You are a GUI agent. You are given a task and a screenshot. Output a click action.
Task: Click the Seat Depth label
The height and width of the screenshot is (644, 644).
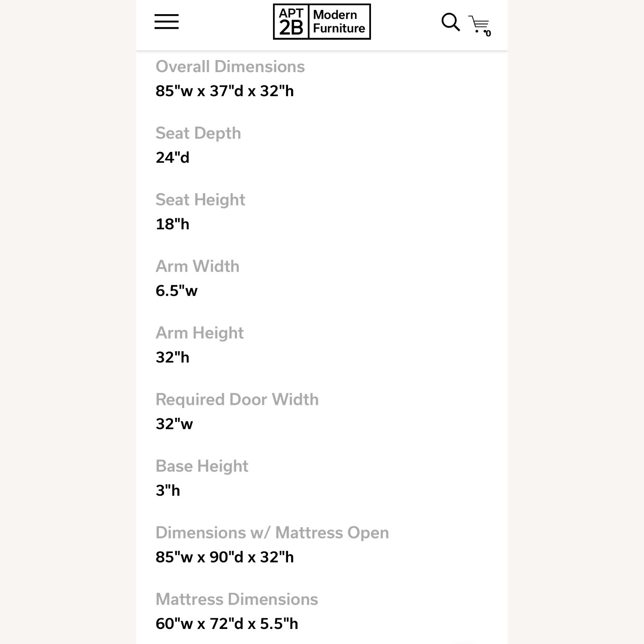[198, 133]
